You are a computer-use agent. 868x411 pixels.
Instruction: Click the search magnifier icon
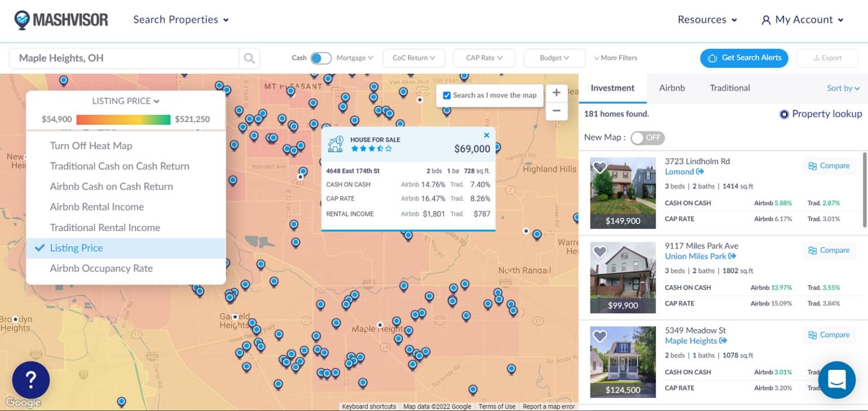coord(249,58)
